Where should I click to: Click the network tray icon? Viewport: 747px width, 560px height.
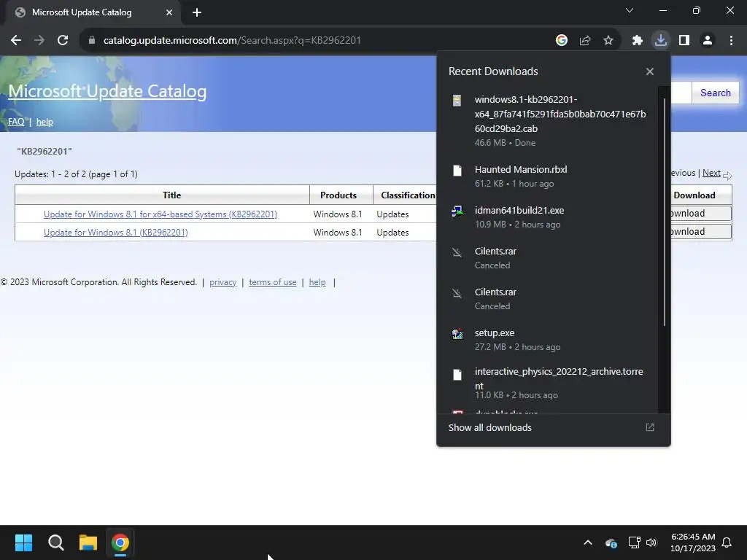click(634, 542)
